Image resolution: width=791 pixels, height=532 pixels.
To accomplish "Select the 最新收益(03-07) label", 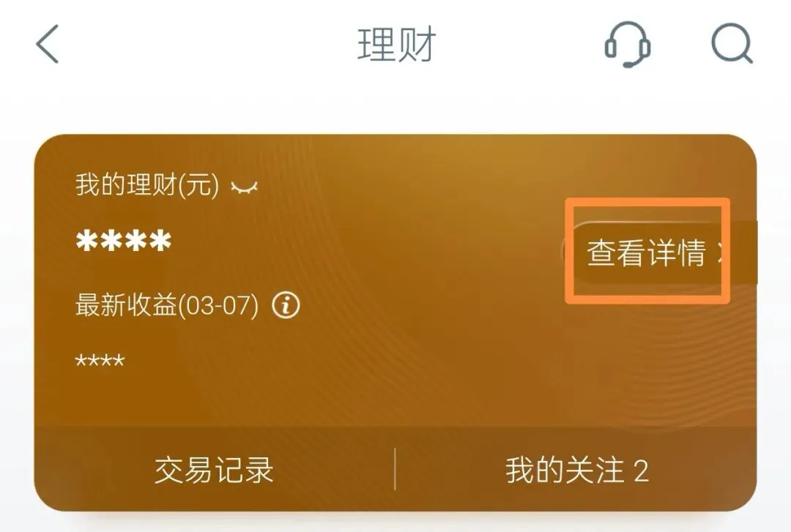I will pos(166,305).
